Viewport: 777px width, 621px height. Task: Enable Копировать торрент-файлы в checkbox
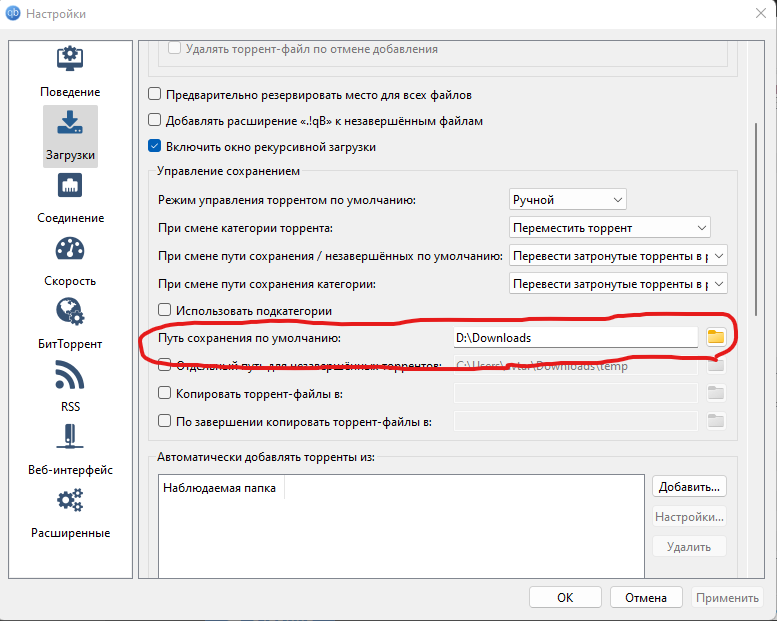point(164,393)
